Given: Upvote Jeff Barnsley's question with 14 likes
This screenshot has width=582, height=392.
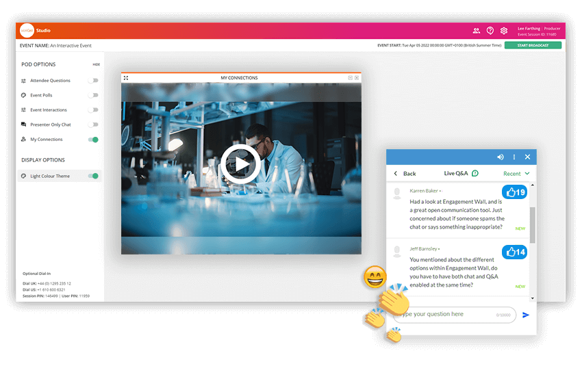Looking at the screenshot, I should (514, 252).
